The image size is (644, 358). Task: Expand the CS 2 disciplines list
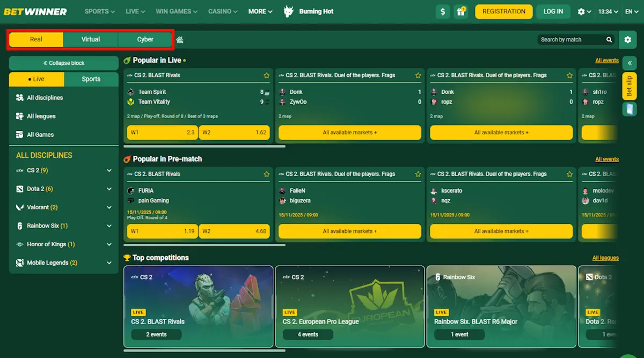[108, 170]
